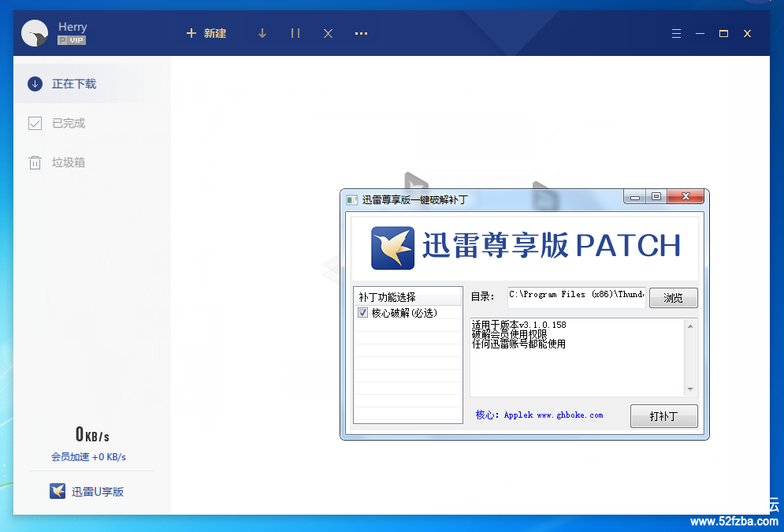Start download with the down arrow icon
This screenshot has height=532, width=784.
pyautogui.click(x=262, y=34)
